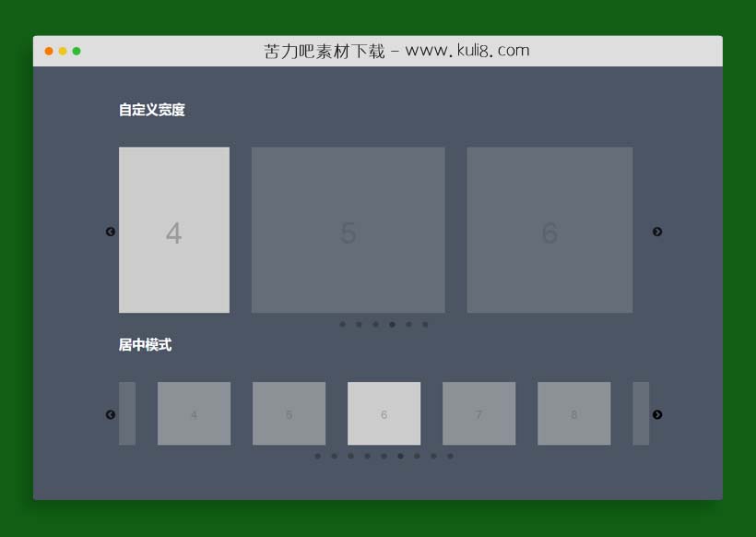Select the first pagination dot under the bottom carousel
The width and height of the screenshot is (756, 537).
coord(318,456)
